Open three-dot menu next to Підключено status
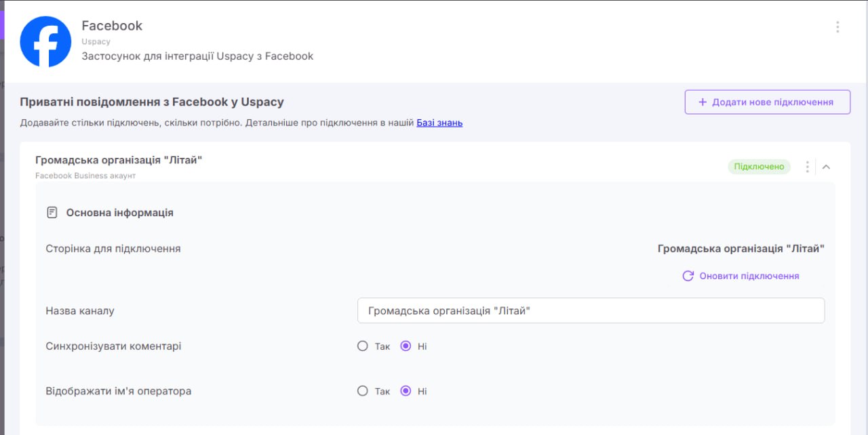 point(807,167)
